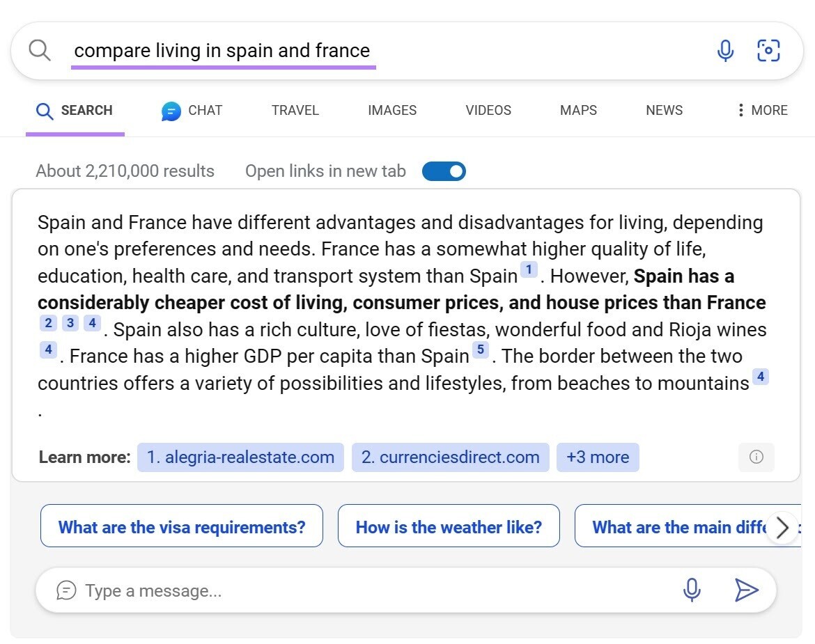Disable the Open links in new tab toggle
Viewport: 815px width, 644px height.
coord(444,171)
